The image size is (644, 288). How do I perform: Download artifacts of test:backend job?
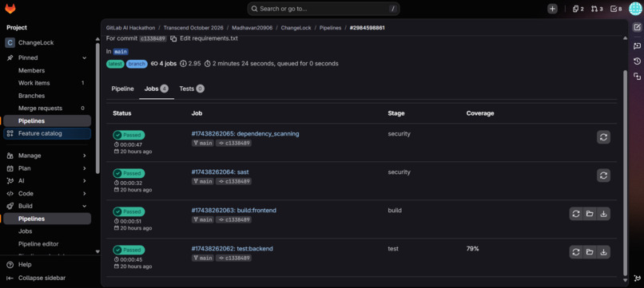pyautogui.click(x=603, y=252)
